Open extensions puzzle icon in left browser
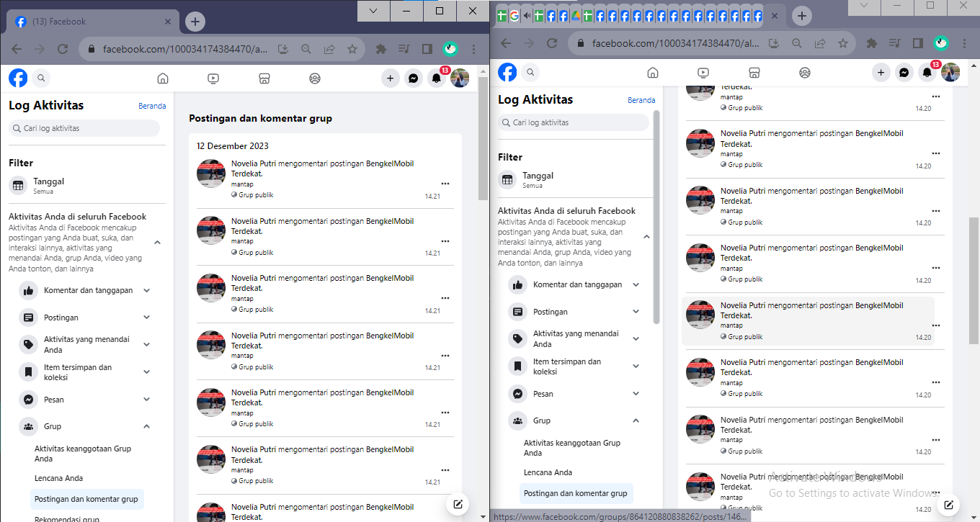This screenshot has height=522, width=980. tap(381, 49)
